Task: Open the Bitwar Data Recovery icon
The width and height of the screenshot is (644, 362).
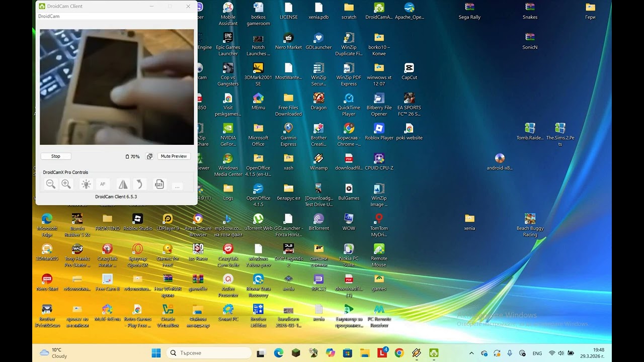Action: pyautogui.click(x=258, y=286)
